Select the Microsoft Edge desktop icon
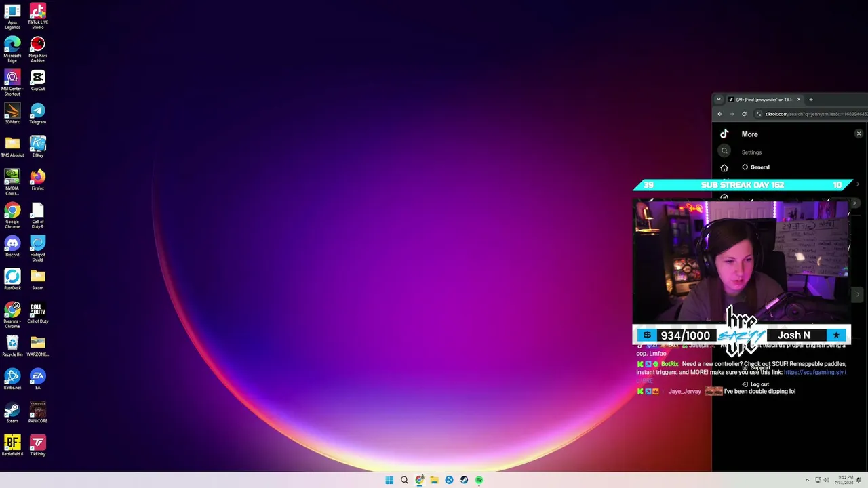Screen dimensions: 868x488 click(12, 49)
